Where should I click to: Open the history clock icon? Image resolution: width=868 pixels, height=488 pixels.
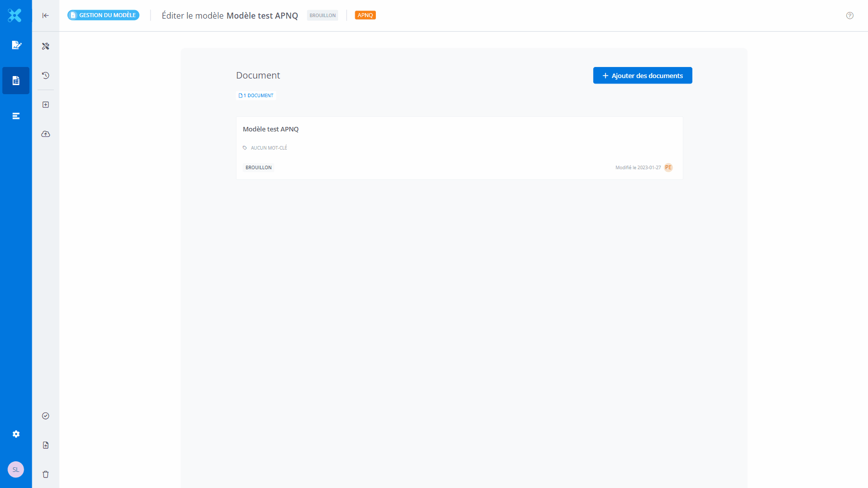(46, 76)
